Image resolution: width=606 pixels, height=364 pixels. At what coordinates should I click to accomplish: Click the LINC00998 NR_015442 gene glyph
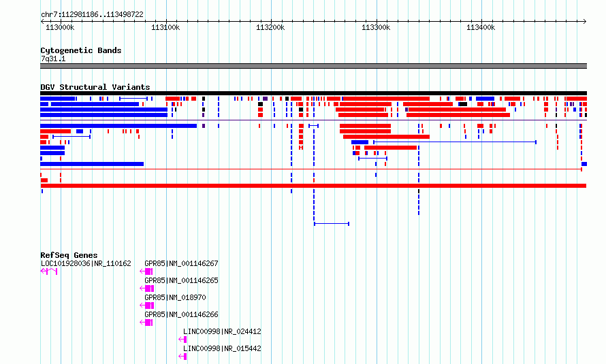pyautogui.click(x=182, y=357)
